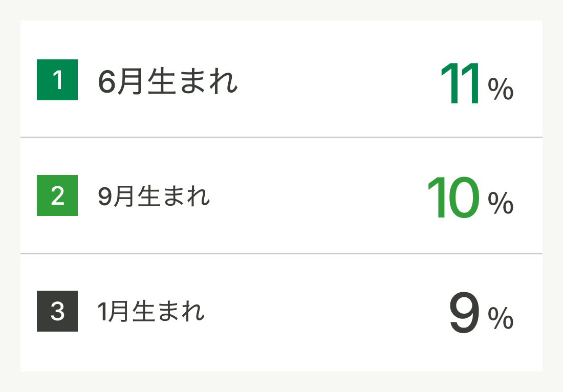Click the 生 character in the first-place label
The height and width of the screenshot is (392, 563).
[x=162, y=81]
